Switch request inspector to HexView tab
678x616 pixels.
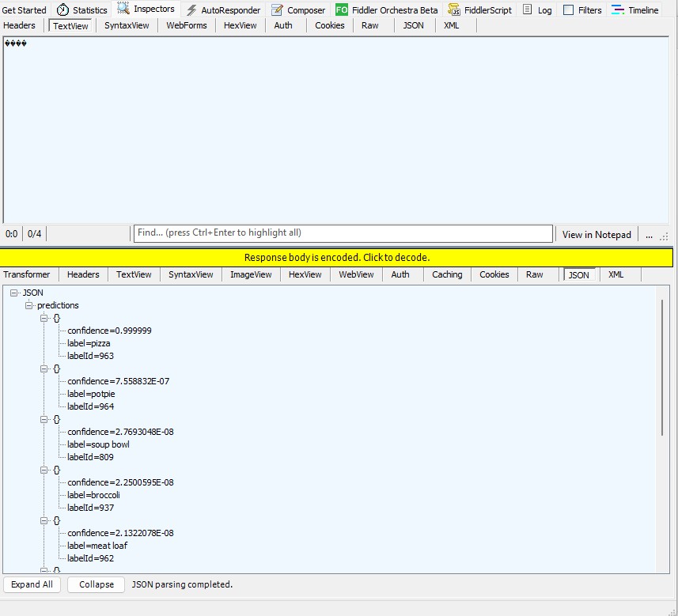[x=240, y=25]
